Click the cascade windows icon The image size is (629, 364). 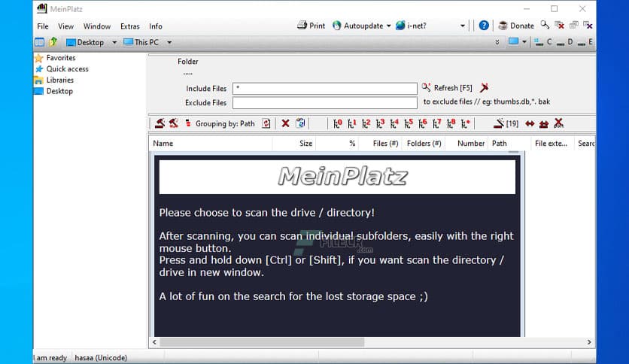573,26
